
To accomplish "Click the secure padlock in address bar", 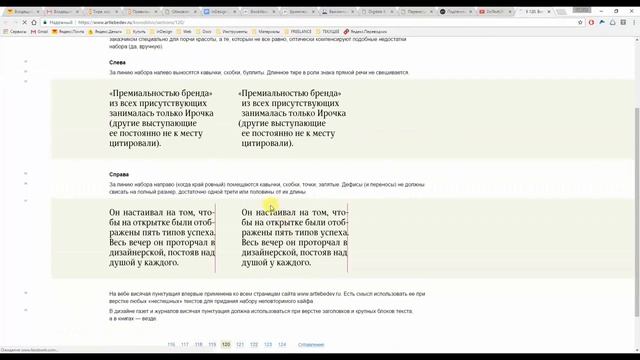I will 45,22.
